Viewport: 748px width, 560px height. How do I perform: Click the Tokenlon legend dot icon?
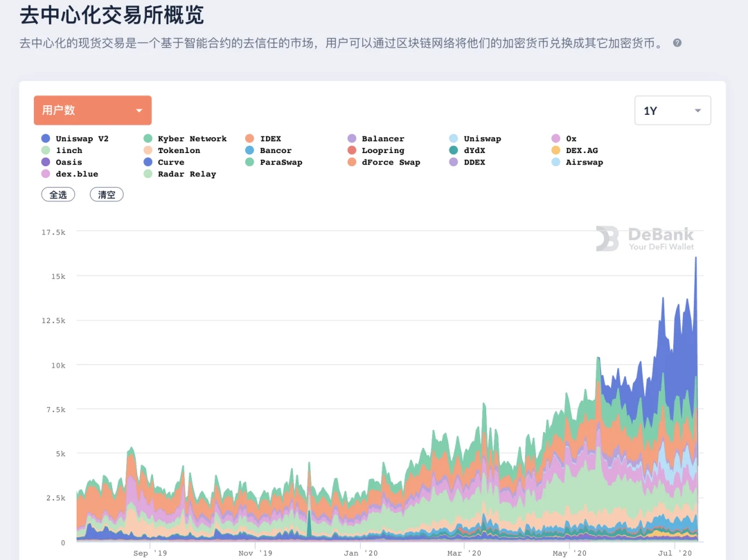148,150
